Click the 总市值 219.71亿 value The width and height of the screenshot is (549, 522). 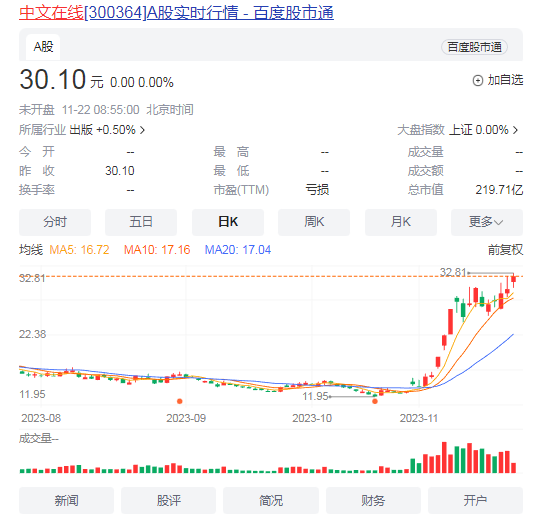tap(499, 190)
